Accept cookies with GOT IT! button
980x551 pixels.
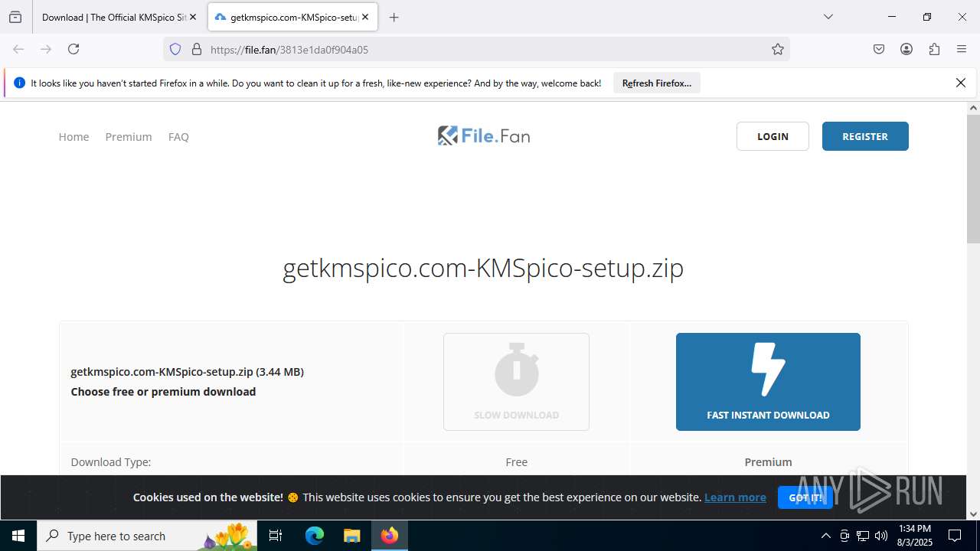pyautogui.click(x=805, y=497)
